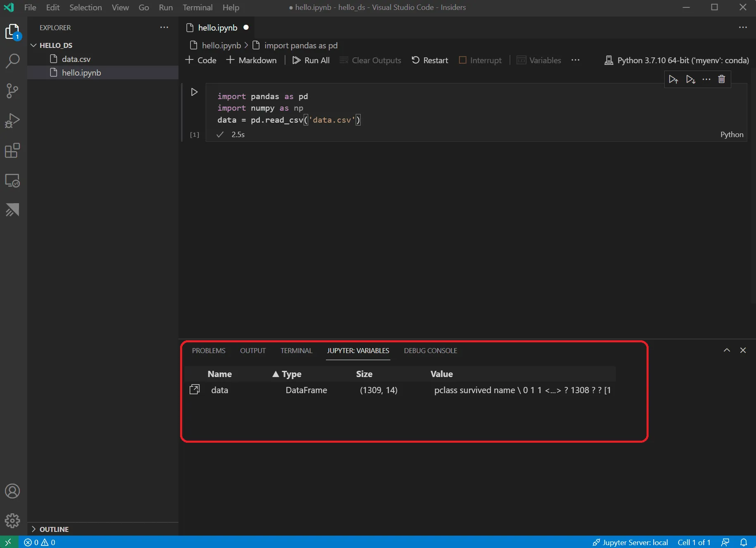Open the Run and Debug view
The width and height of the screenshot is (756, 548).
pyautogui.click(x=12, y=120)
